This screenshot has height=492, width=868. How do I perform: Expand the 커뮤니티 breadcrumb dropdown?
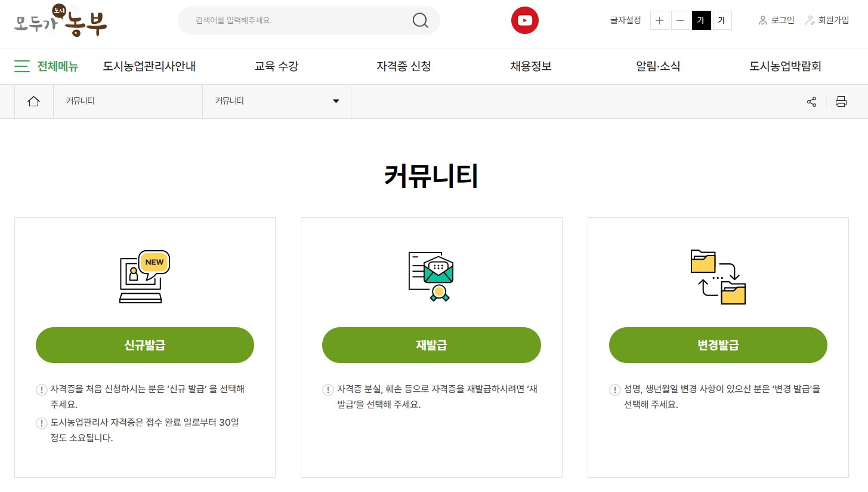point(335,101)
